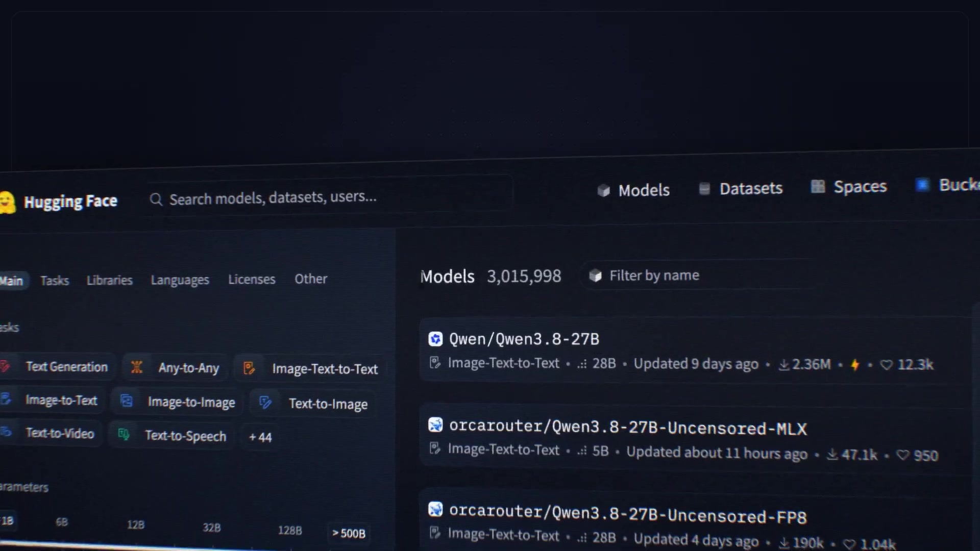Switch to the Main filter tab
This screenshot has height=551, width=980.
click(x=12, y=281)
